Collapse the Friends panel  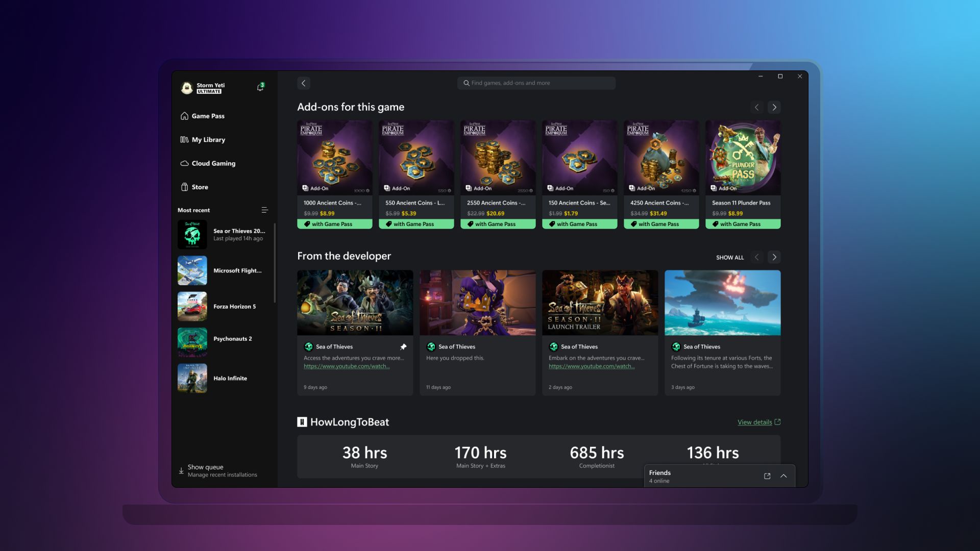pyautogui.click(x=783, y=475)
